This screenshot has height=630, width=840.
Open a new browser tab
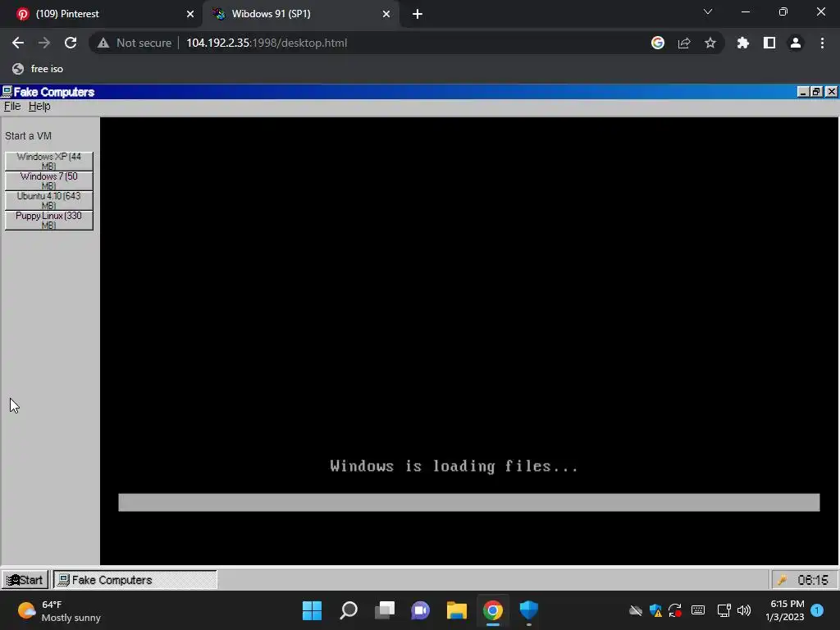(x=418, y=14)
